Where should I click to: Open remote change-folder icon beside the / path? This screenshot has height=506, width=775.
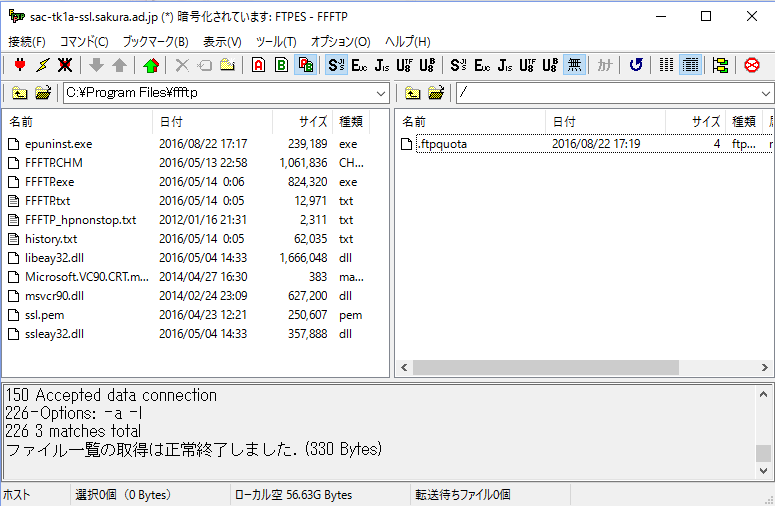point(436,93)
